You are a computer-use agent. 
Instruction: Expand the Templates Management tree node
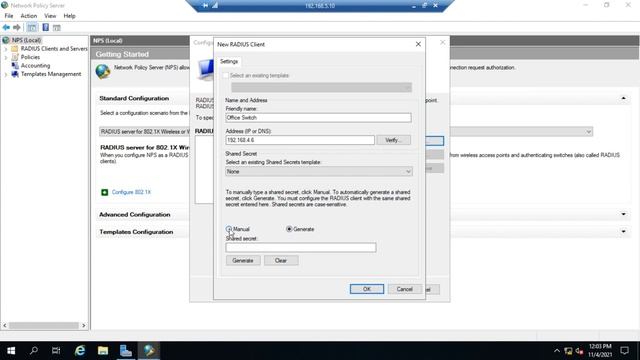6,74
